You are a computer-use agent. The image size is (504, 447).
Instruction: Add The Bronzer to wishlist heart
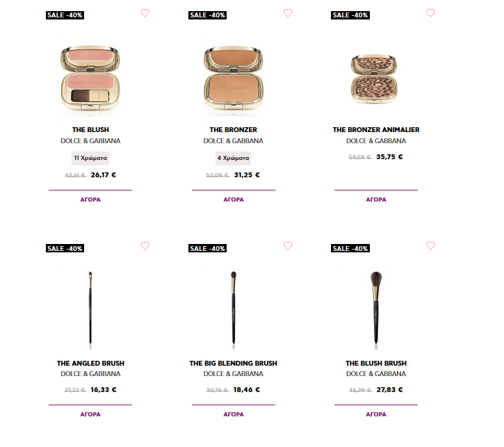tap(288, 13)
